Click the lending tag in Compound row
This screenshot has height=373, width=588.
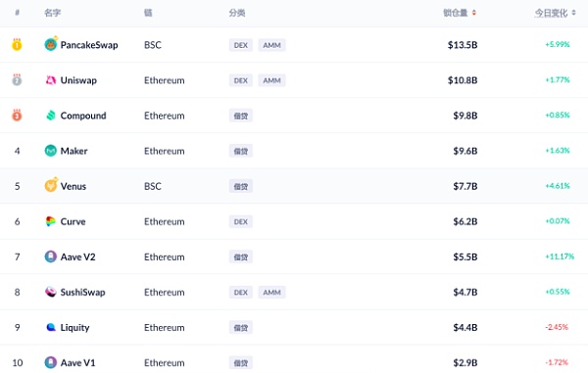click(x=241, y=116)
